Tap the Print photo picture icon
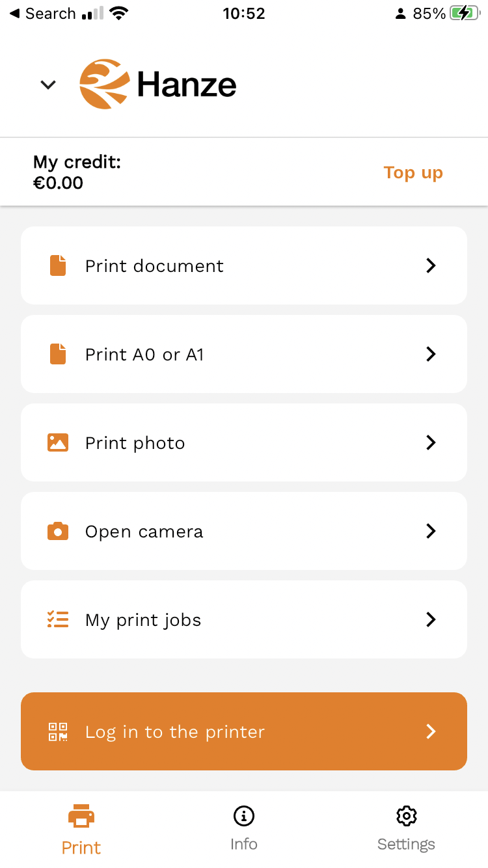Screen dimensions: 488x868 pos(58,442)
